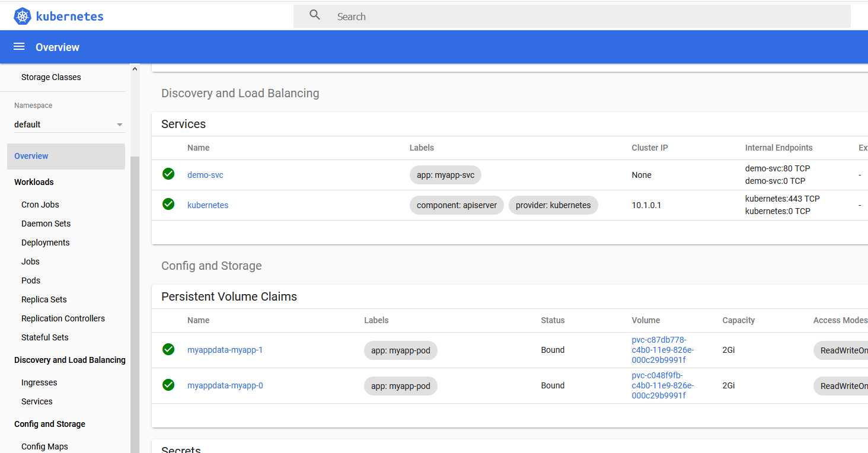Click the Status column header
Viewport: 868px width, 453px height.
tap(553, 320)
